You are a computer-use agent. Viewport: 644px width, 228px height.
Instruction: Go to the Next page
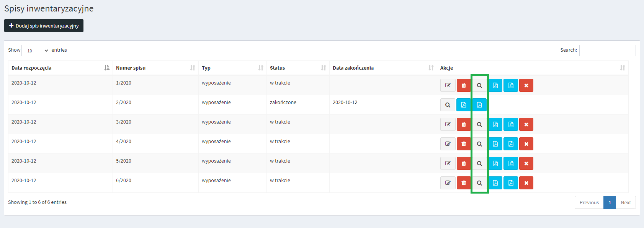[626, 202]
